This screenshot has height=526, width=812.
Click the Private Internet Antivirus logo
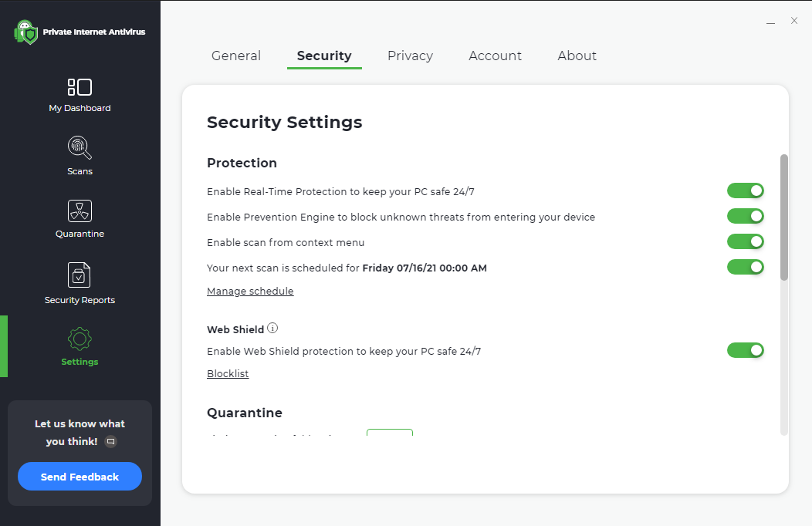pyautogui.click(x=26, y=32)
